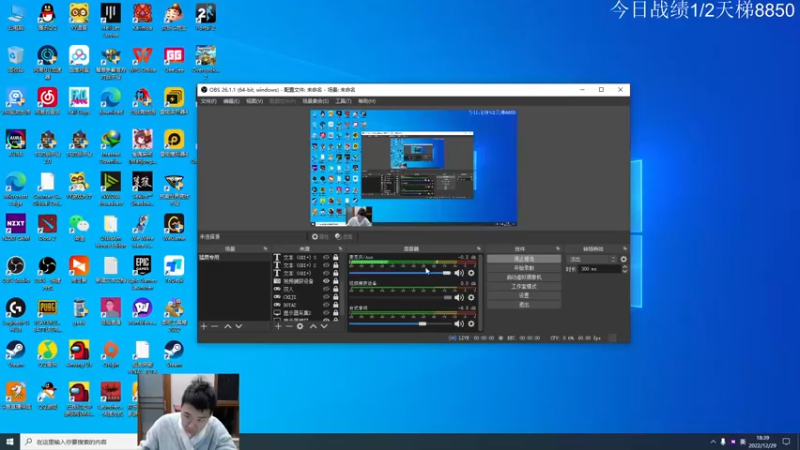Open the Windows Start menu
The image size is (800, 450).
pos(10,442)
